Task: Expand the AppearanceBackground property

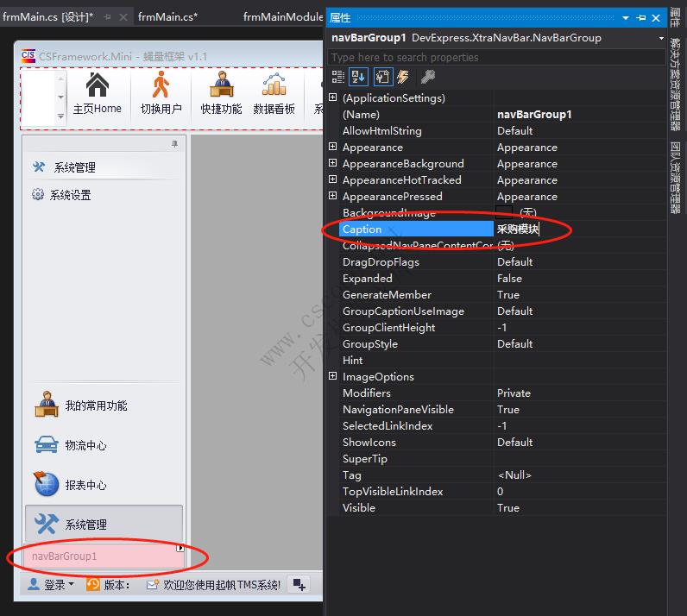Action: tap(333, 163)
